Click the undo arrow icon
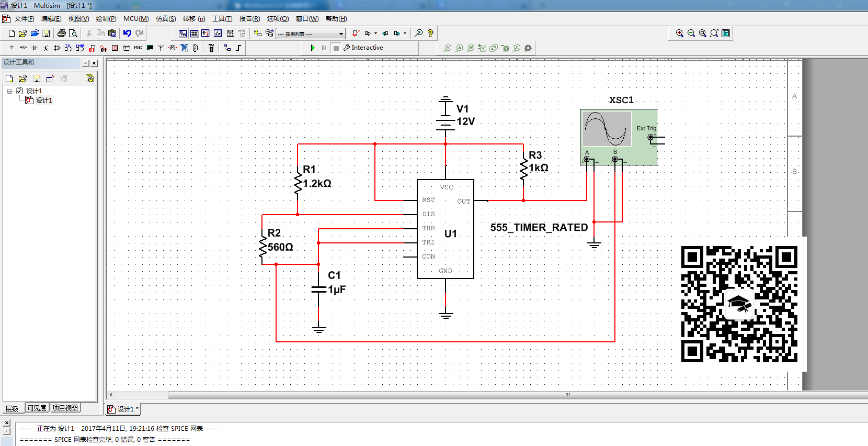 [x=127, y=33]
